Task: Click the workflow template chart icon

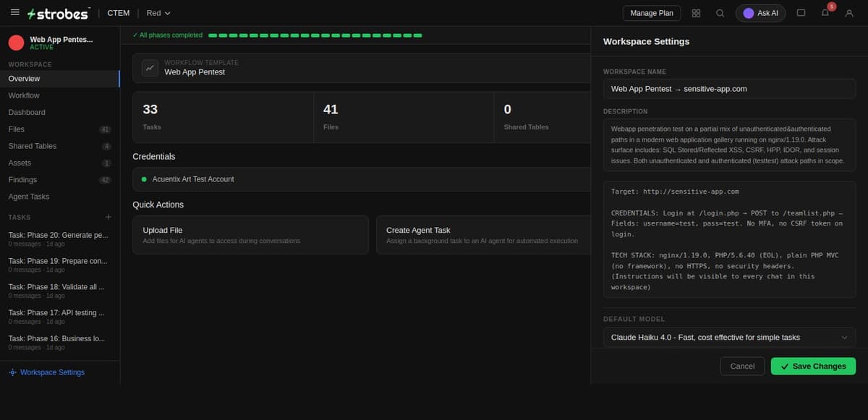Action: click(150, 67)
